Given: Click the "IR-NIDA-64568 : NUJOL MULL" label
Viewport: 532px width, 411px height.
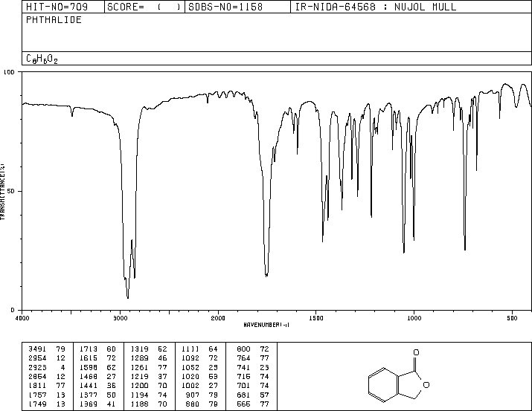Looking at the screenshot, I should point(376,7).
